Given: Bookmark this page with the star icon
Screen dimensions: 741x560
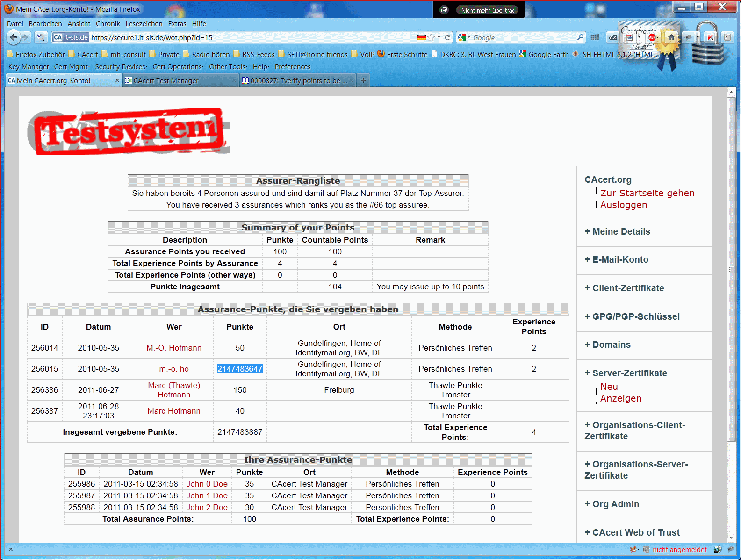Looking at the screenshot, I should tap(432, 37).
